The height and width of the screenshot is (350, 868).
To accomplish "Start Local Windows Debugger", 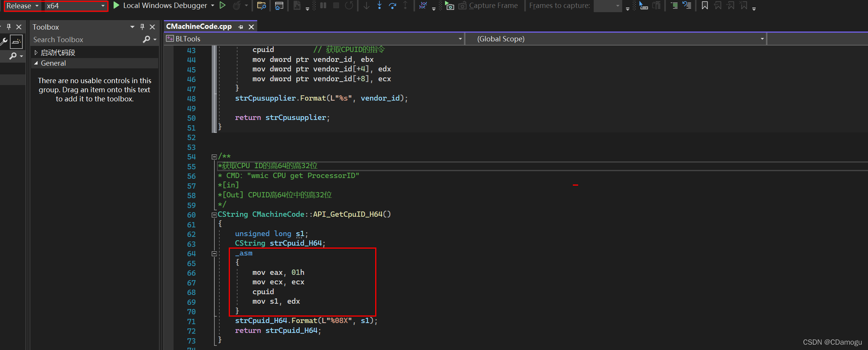I will click(x=160, y=5).
